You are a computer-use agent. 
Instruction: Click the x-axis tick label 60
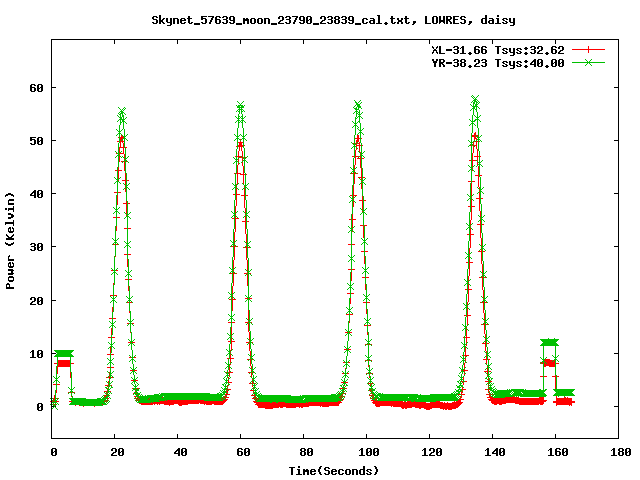243,452
